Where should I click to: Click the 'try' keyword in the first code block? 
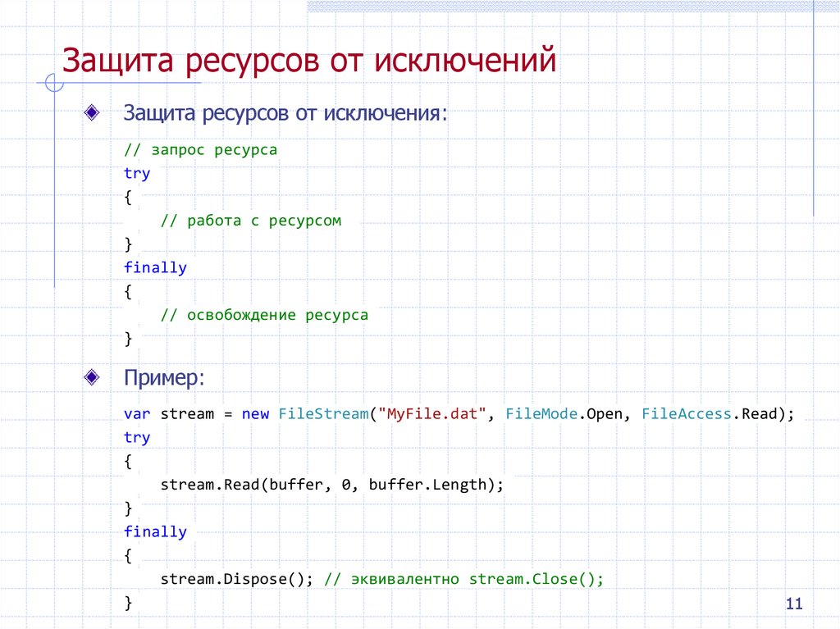(136, 173)
